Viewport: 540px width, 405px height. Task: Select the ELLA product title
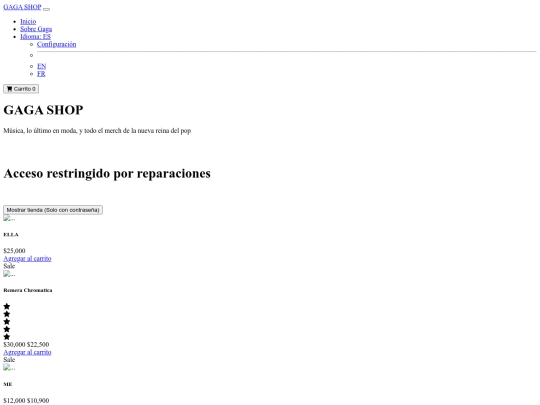pyautogui.click(x=11, y=235)
